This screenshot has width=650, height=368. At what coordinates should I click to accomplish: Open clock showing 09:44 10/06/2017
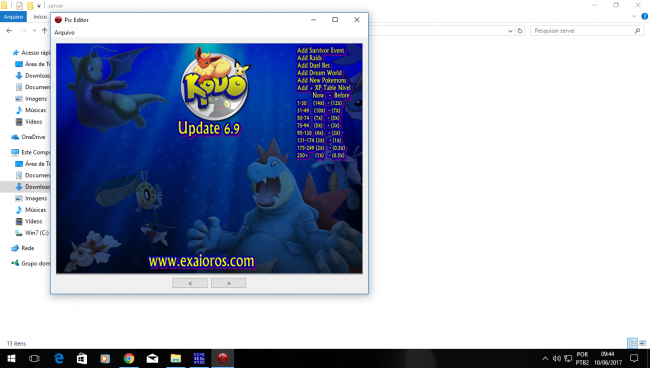pyautogui.click(x=608, y=358)
